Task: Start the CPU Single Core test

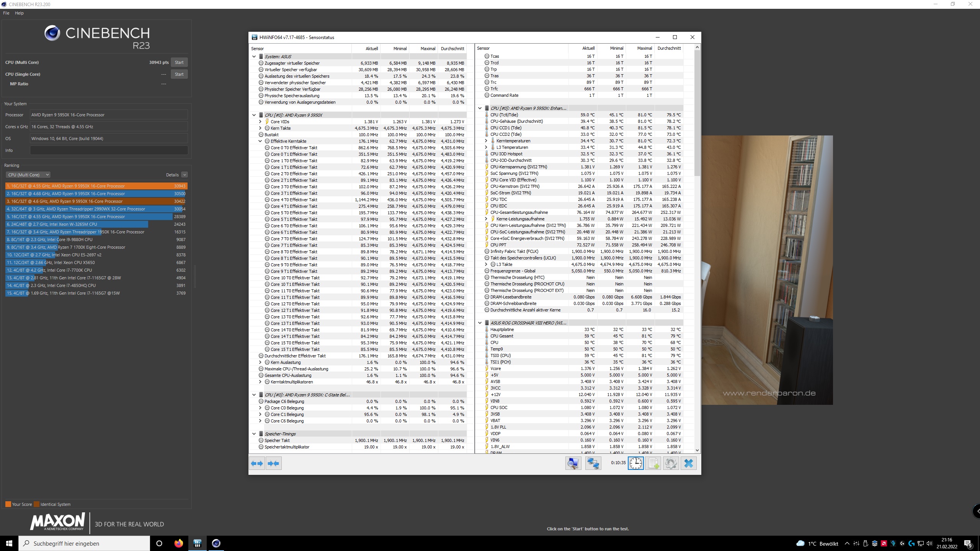Action: [x=179, y=74]
